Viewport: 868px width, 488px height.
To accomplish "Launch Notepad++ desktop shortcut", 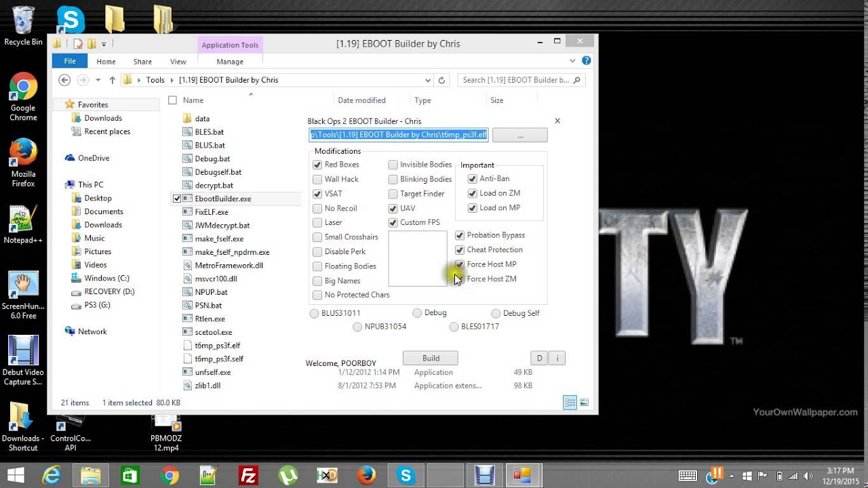I will (23, 226).
